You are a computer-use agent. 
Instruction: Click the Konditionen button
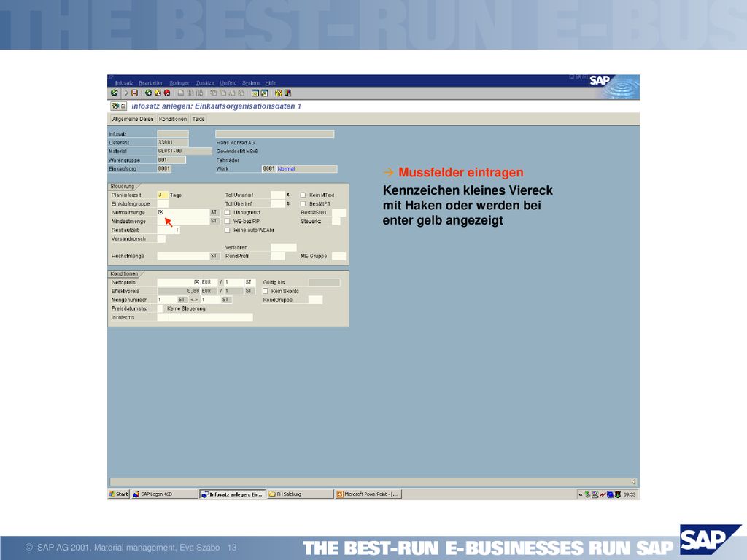[172, 119]
